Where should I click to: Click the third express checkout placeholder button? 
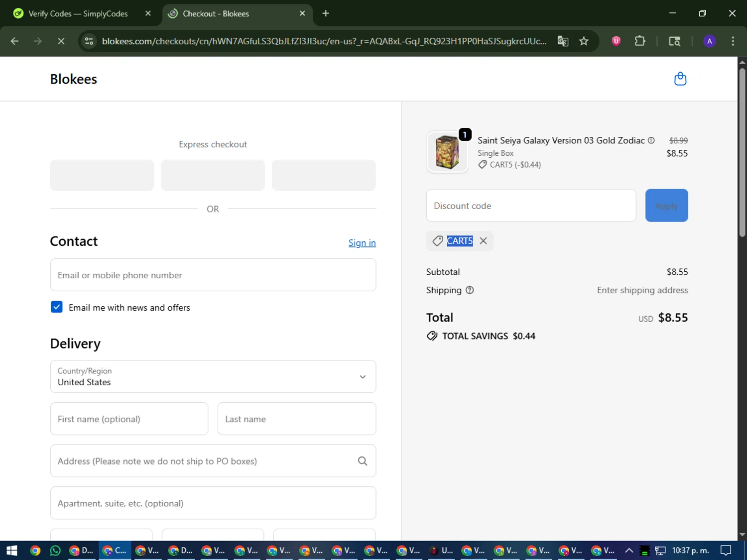[x=324, y=175]
